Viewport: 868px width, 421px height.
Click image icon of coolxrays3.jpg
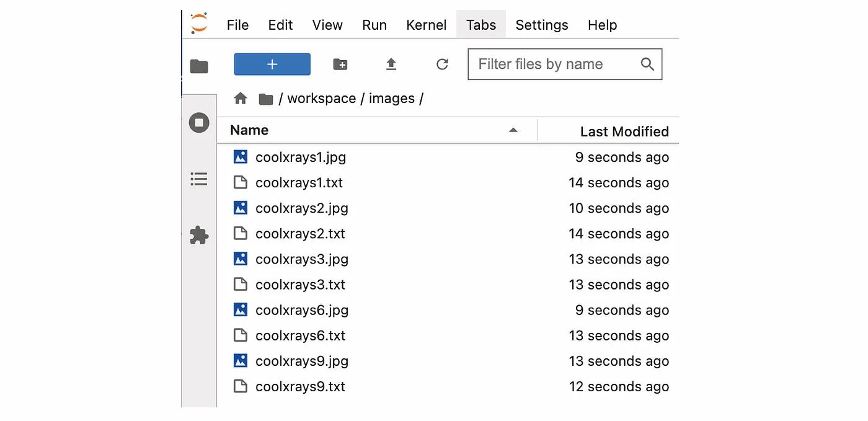coord(240,258)
